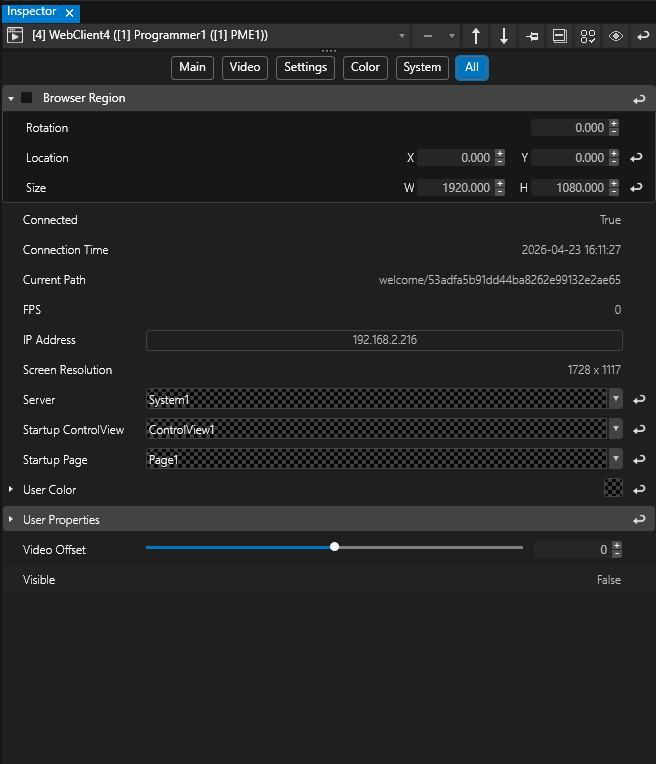Open the Server dropdown arrow

616,399
